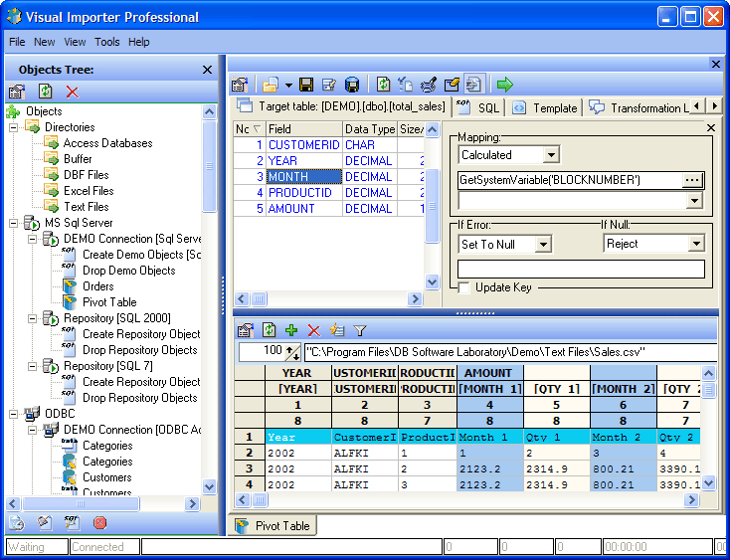Open the Mapping type Calculated dropdown
This screenshot has width=730, height=560.
(x=551, y=155)
